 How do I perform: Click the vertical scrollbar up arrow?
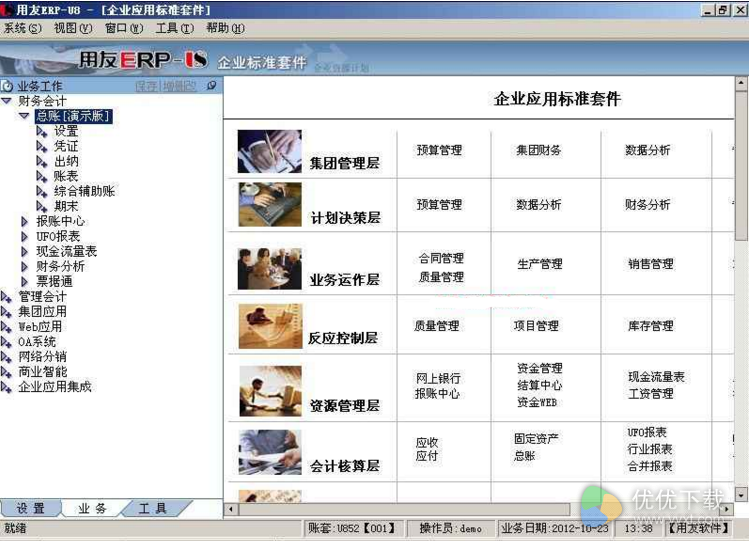click(741, 82)
